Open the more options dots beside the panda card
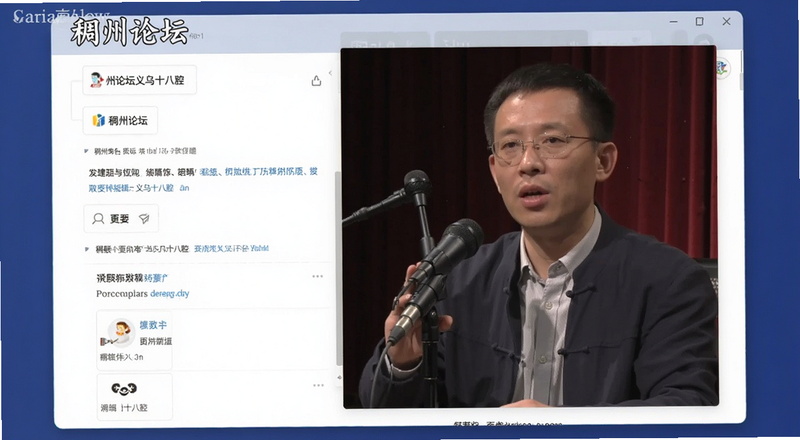This screenshot has width=800, height=440. point(318,385)
